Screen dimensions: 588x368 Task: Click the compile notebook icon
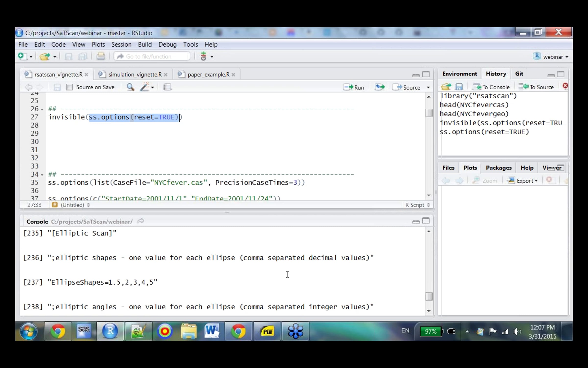tap(167, 87)
